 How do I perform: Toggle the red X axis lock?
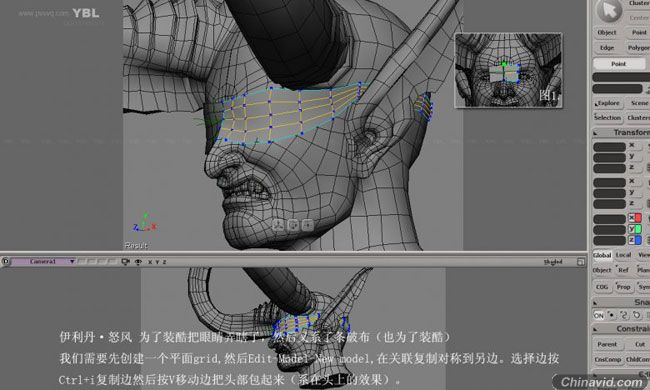pos(635,218)
